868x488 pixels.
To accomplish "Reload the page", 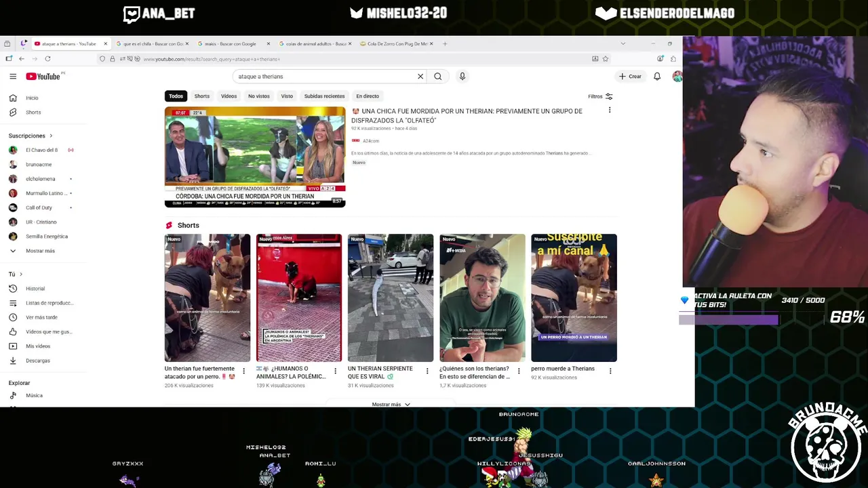I will [47, 59].
